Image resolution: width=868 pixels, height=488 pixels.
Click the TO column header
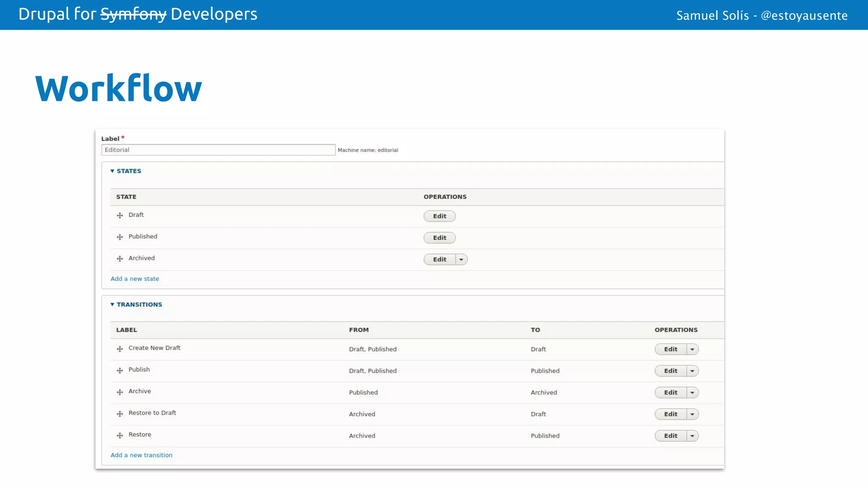pyautogui.click(x=535, y=330)
